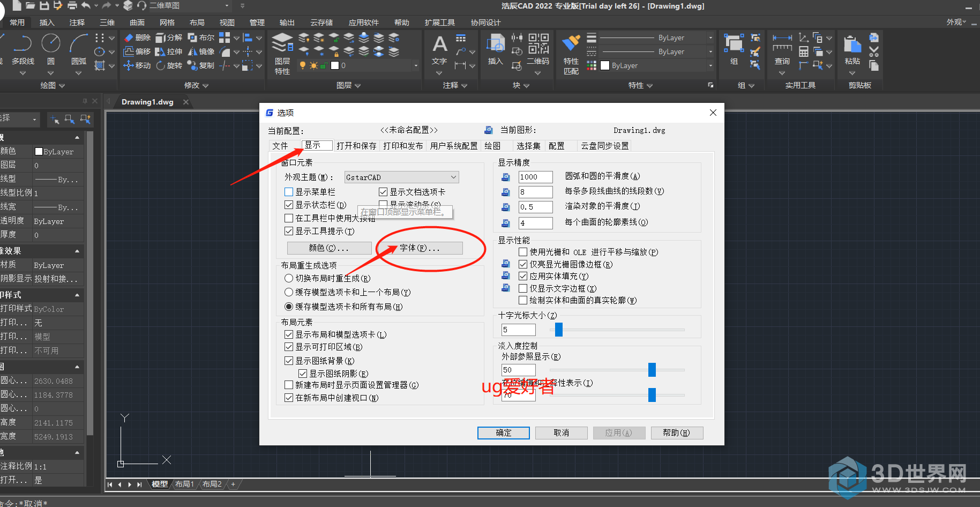Adjust the lower 淡入度 slider handle

652,395
